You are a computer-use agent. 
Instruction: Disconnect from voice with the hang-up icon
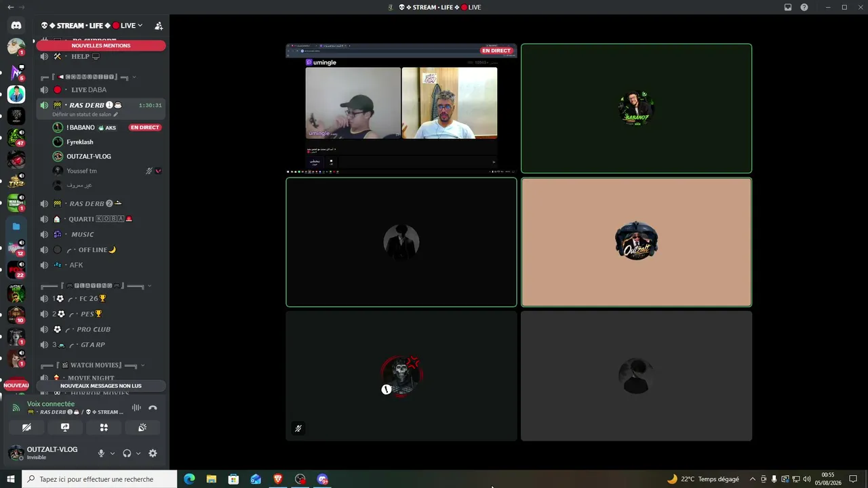(x=153, y=408)
